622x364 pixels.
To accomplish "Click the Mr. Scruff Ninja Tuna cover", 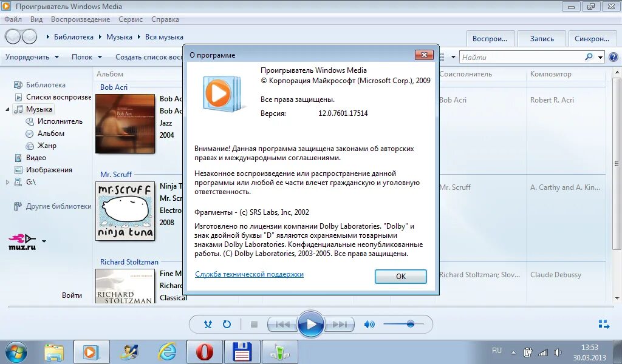I will tap(125, 211).
